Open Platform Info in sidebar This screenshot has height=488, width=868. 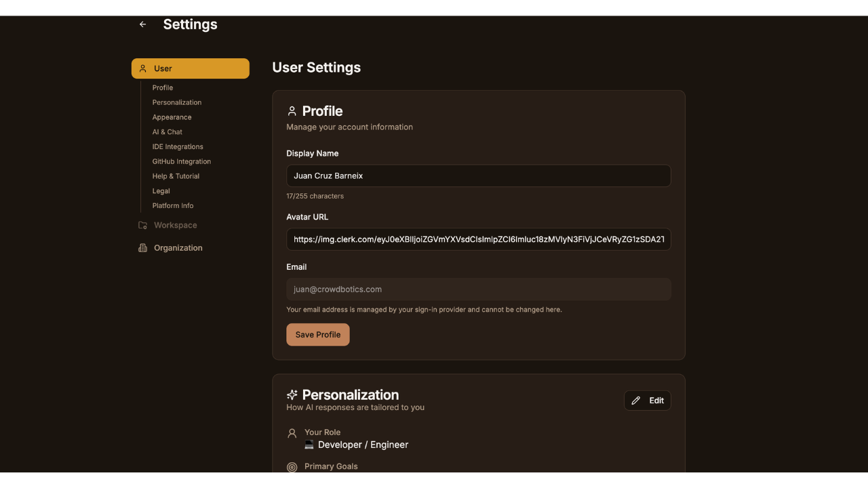(173, 205)
